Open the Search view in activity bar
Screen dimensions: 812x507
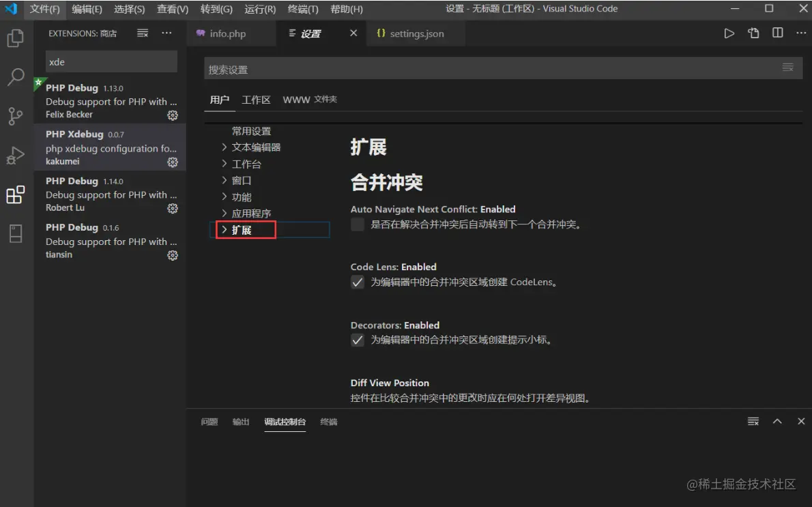16,77
